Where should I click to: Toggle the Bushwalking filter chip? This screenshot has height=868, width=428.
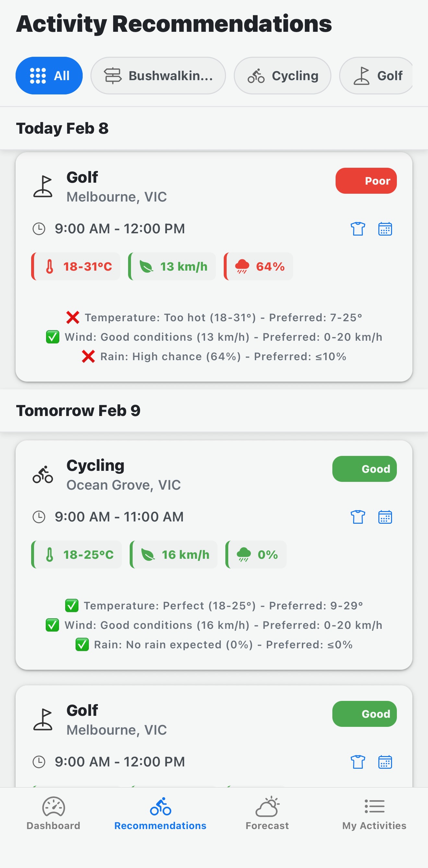tap(159, 76)
